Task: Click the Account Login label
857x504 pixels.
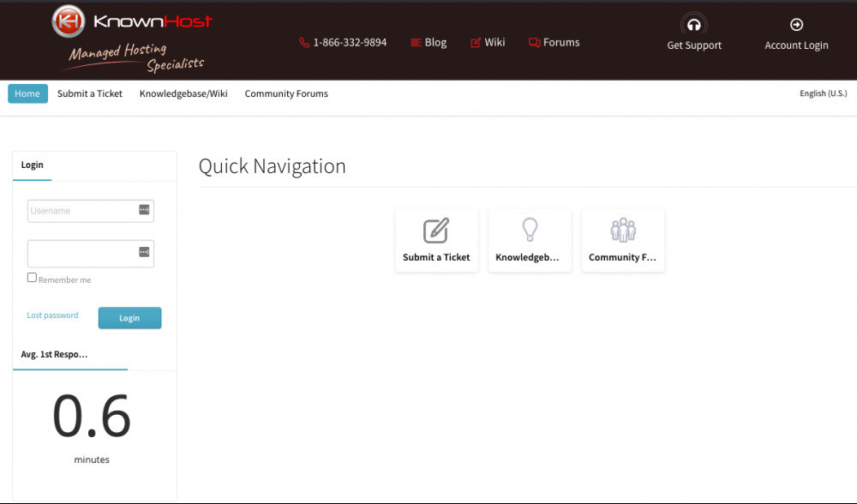Action: click(x=796, y=45)
